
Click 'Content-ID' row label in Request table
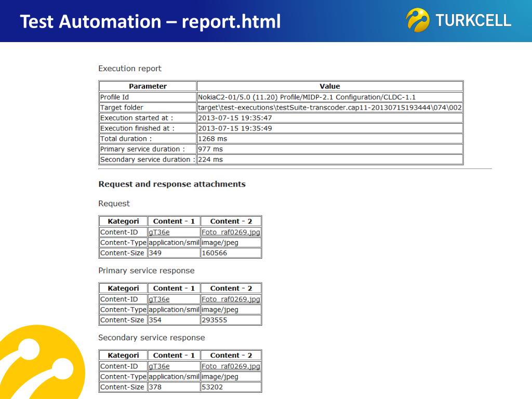pos(124,232)
